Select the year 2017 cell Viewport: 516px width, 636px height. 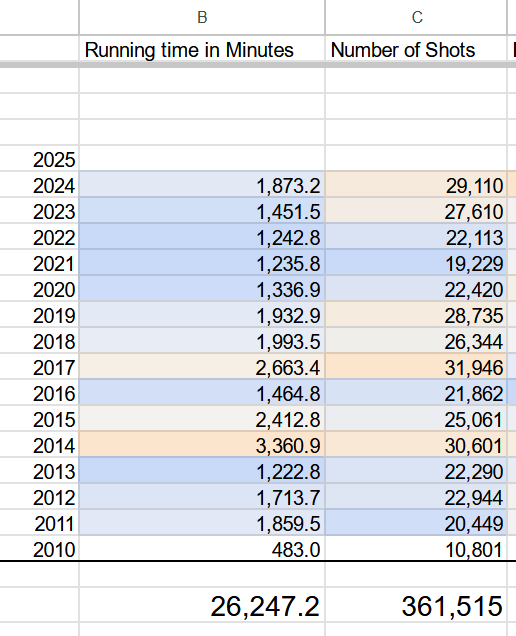39,367
